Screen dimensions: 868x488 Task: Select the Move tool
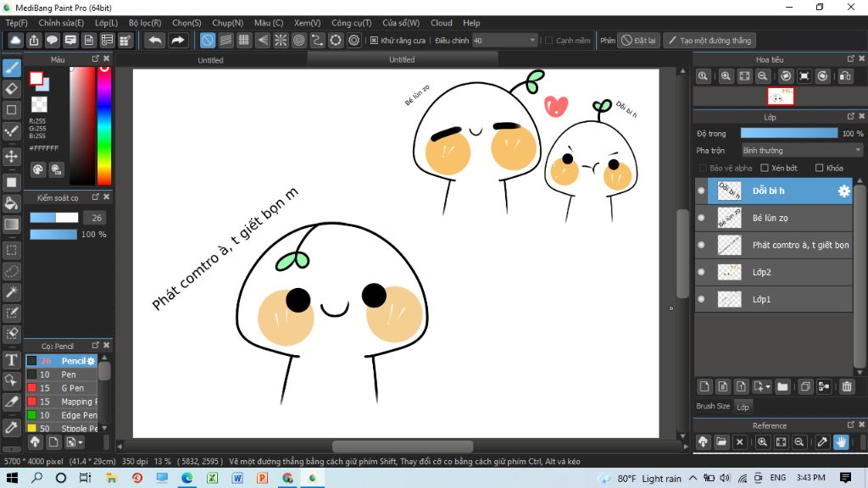pyautogui.click(x=12, y=156)
